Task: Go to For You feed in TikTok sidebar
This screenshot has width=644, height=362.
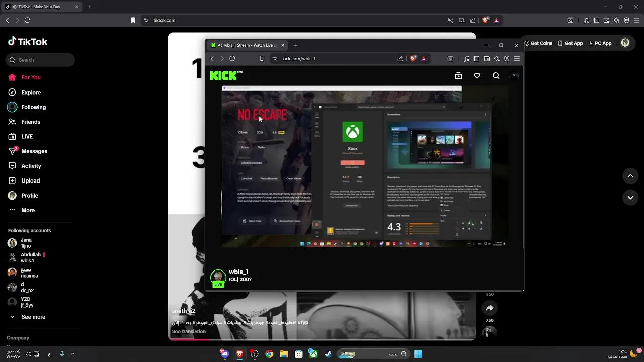Action: click(x=24, y=77)
